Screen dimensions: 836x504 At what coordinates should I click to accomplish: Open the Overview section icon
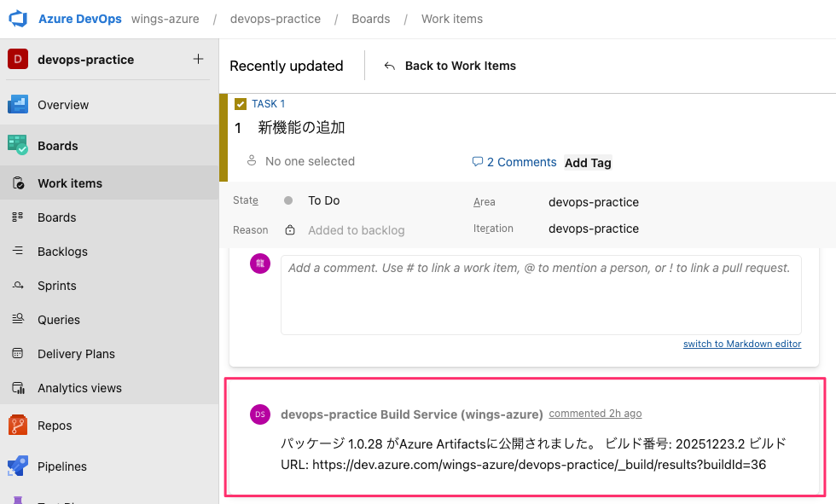click(x=18, y=105)
